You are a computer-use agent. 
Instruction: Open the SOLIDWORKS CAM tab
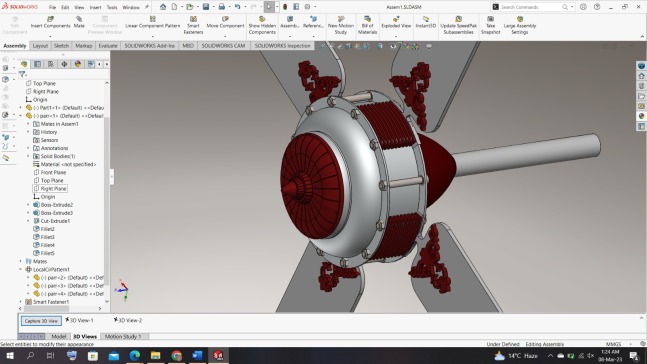(223, 46)
